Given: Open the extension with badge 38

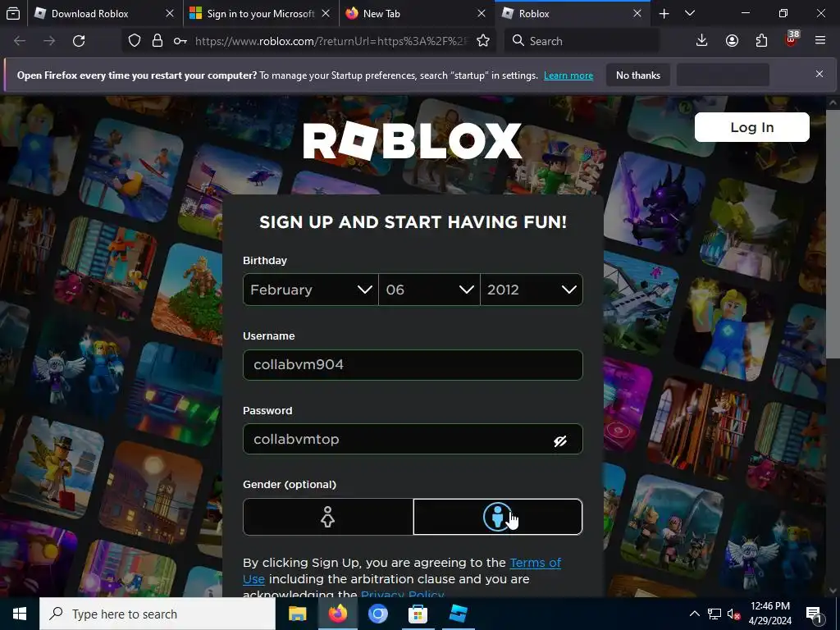Looking at the screenshot, I should tap(792, 39).
